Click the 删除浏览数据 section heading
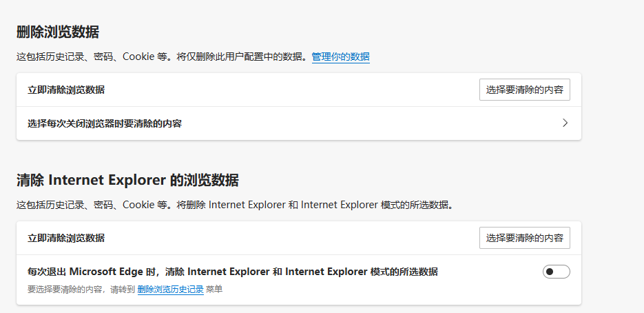Screen dimensions: 644x313 [58, 32]
